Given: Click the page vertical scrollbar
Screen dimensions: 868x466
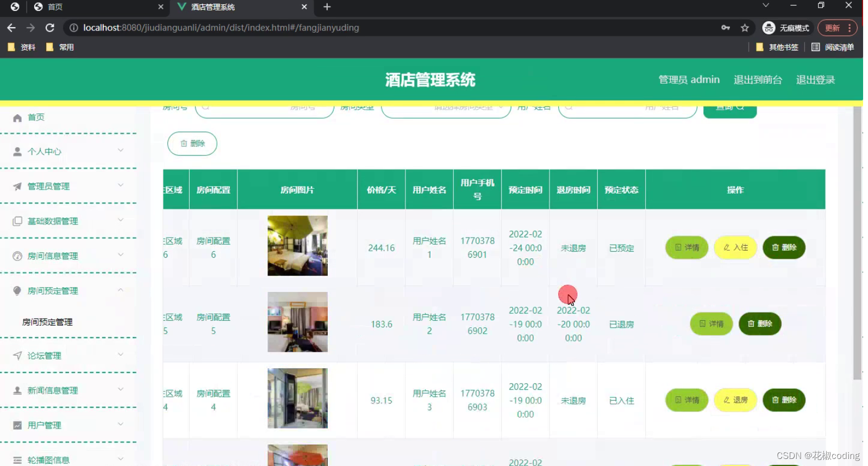Looking at the screenshot, I should tap(857, 243).
